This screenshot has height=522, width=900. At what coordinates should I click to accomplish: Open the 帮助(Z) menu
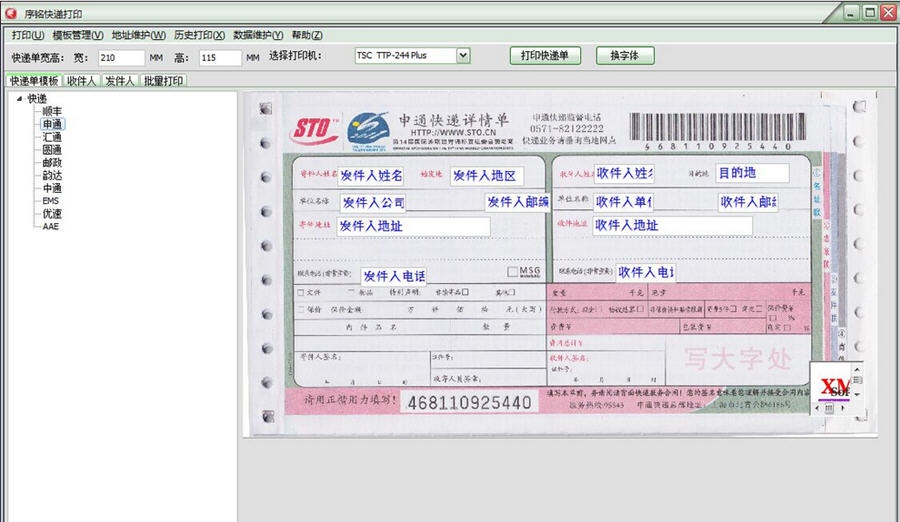pyautogui.click(x=307, y=35)
